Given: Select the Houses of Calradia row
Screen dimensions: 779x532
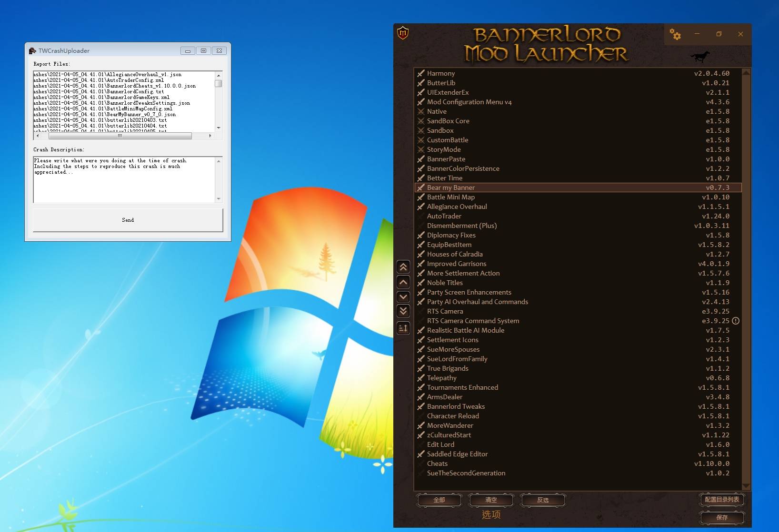Looking at the screenshot, I should 578,254.
